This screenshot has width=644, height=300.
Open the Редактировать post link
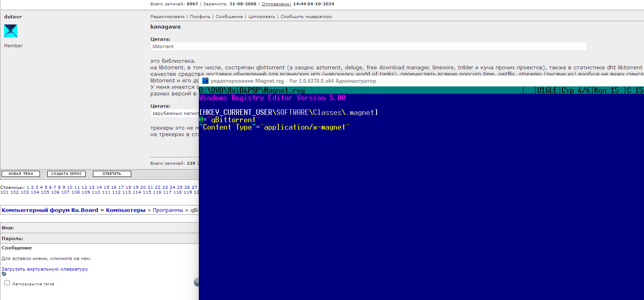coord(167,17)
